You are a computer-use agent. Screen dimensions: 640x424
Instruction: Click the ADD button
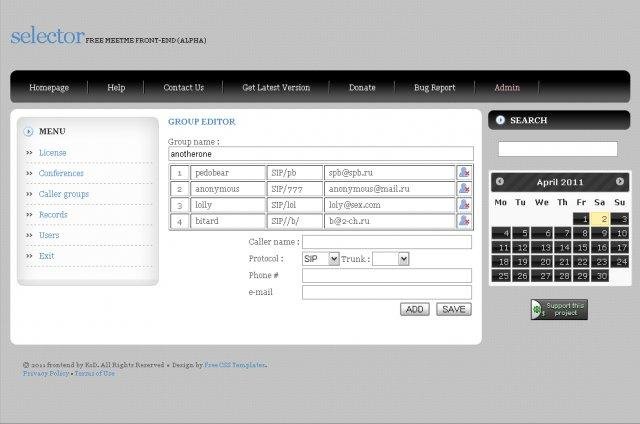click(x=415, y=309)
